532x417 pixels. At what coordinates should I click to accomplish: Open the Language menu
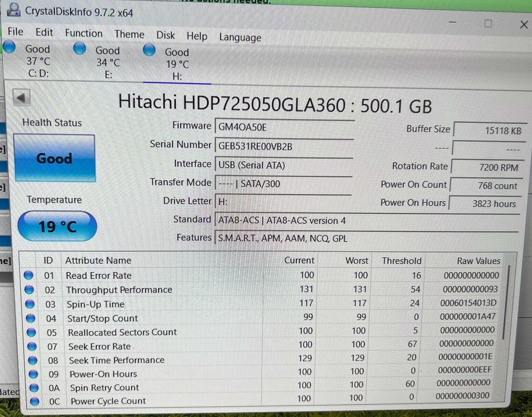pos(240,38)
